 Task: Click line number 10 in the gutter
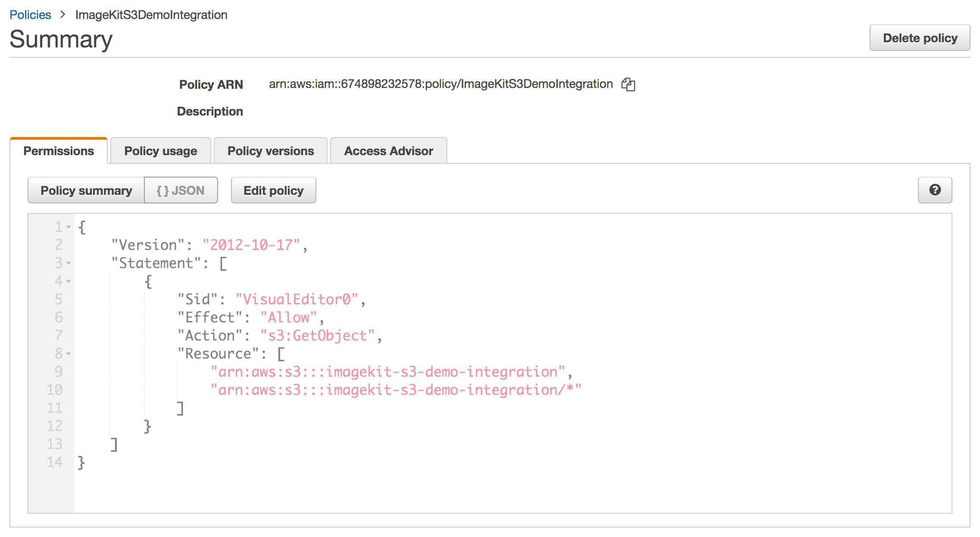tap(55, 390)
